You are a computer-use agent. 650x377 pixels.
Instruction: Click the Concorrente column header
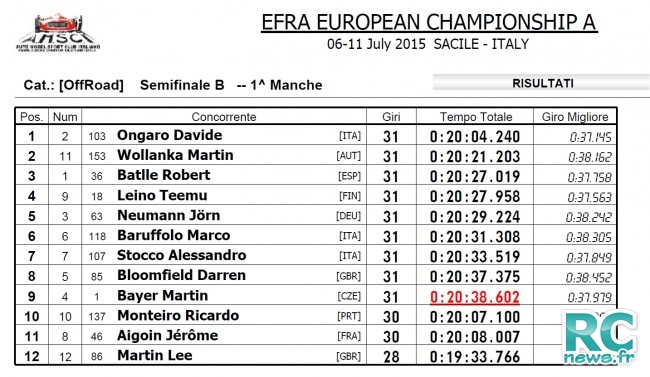point(224,117)
